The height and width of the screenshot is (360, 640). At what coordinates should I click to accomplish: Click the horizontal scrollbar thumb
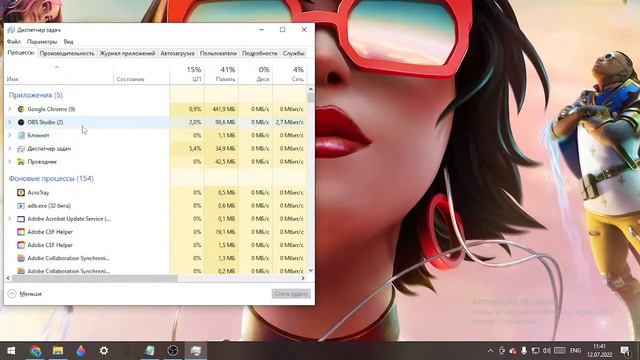tap(95, 278)
